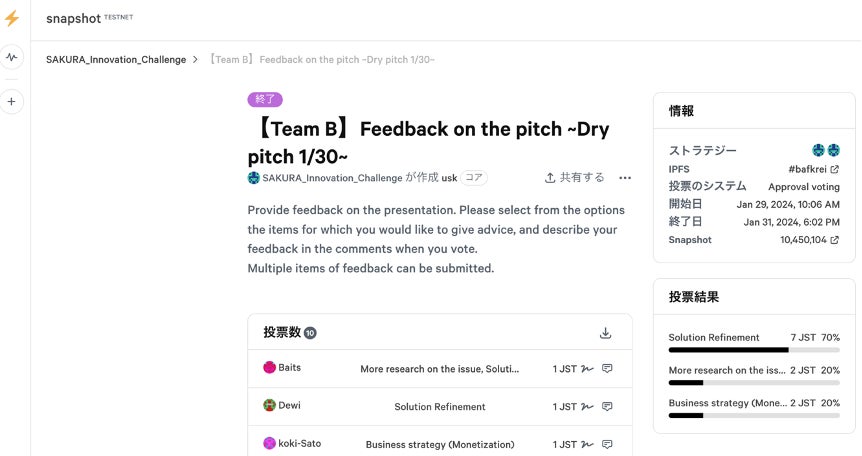Open the activity pulse icon in sidebar
The width and height of the screenshot is (862, 456).
pos(12,57)
